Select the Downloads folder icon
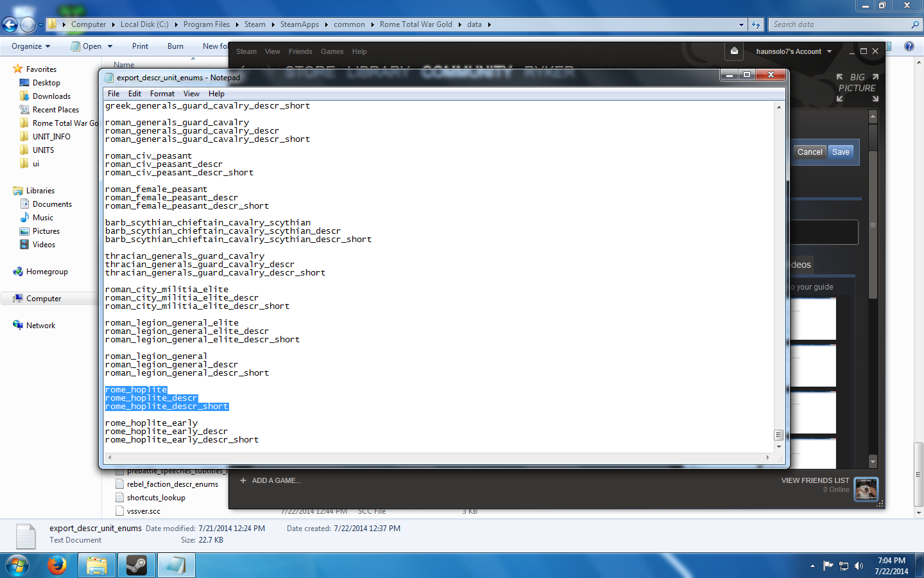Image resolution: width=924 pixels, height=578 pixels. [24, 96]
